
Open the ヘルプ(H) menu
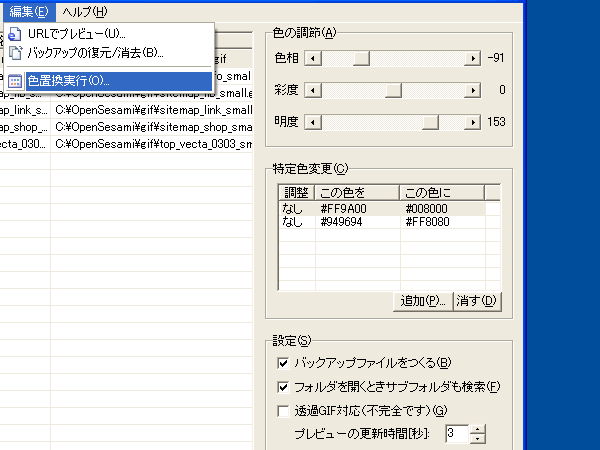point(85,12)
